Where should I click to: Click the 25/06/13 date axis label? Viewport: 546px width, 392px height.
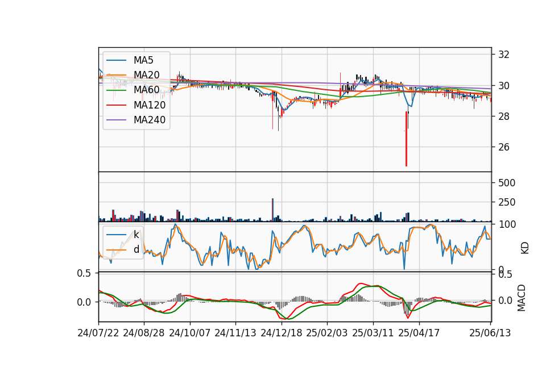pyautogui.click(x=490, y=333)
